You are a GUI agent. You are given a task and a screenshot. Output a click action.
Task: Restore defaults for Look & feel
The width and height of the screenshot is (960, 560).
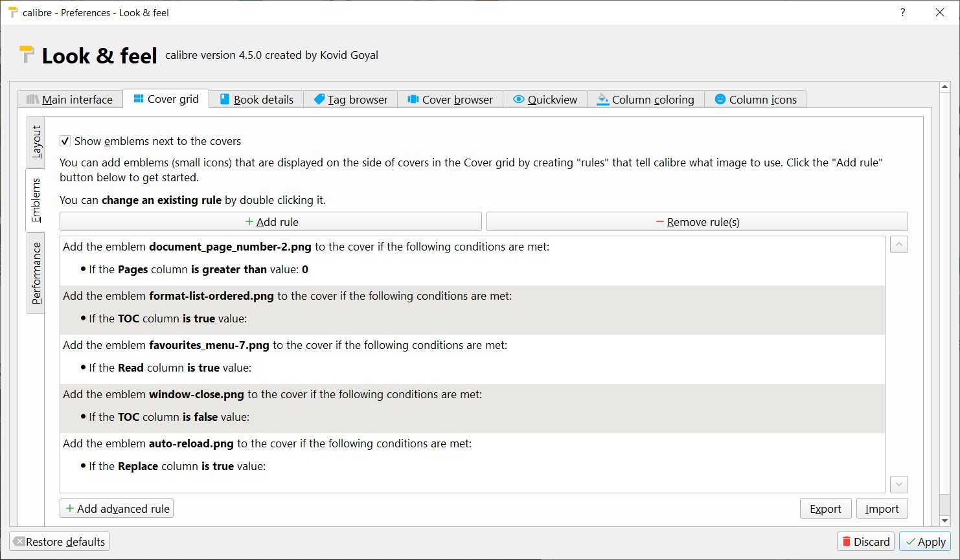tap(59, 542)
